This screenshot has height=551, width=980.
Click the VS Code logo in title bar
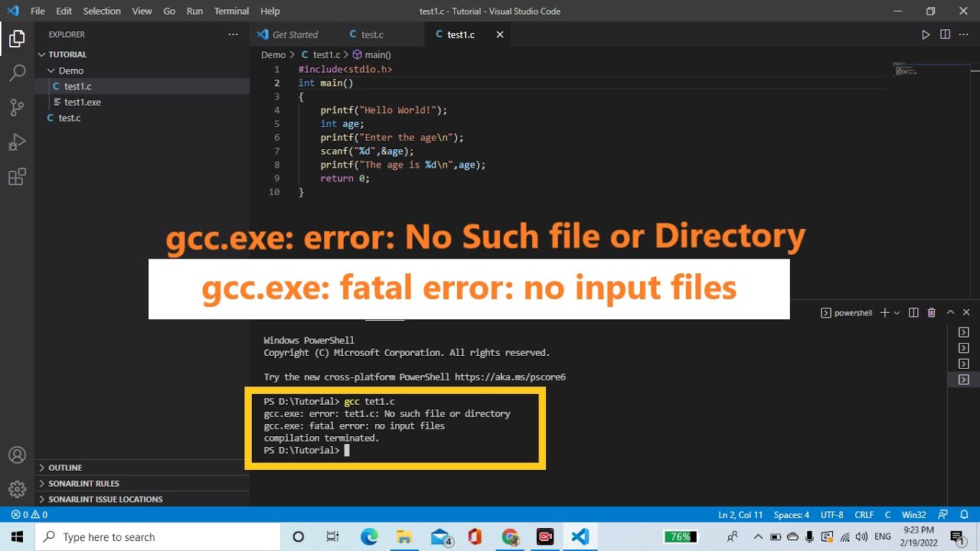(x=12, y=11)
